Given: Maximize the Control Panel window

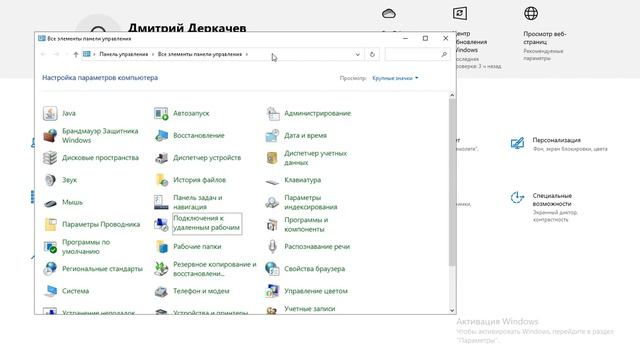Looking at the screenshot, I should (425, 38).
